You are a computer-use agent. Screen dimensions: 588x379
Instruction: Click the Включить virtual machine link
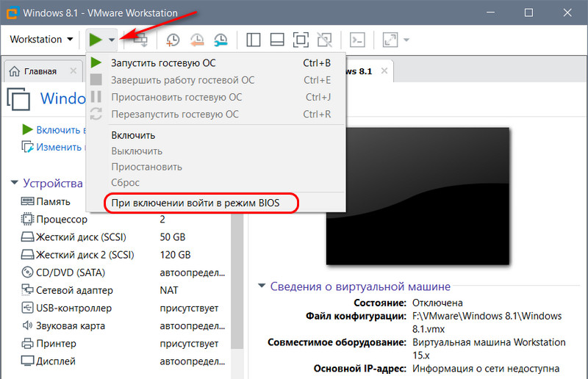(54, 130)
